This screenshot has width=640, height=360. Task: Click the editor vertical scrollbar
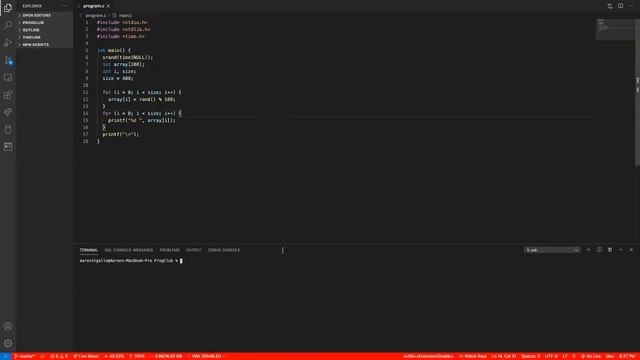tap(637, 92)
